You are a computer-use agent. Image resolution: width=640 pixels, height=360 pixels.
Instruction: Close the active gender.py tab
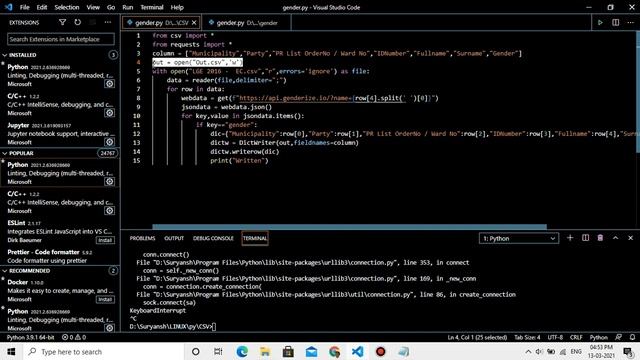coord(194,23)
